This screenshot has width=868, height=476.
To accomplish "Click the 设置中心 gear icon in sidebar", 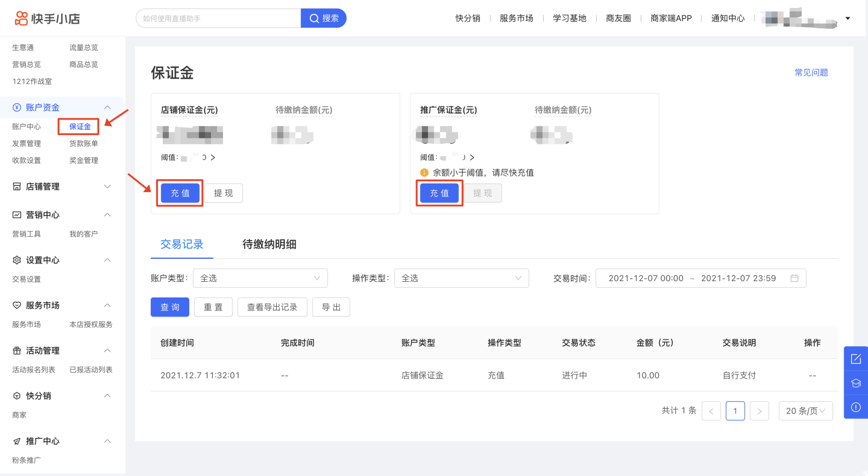I will (17, 260).
